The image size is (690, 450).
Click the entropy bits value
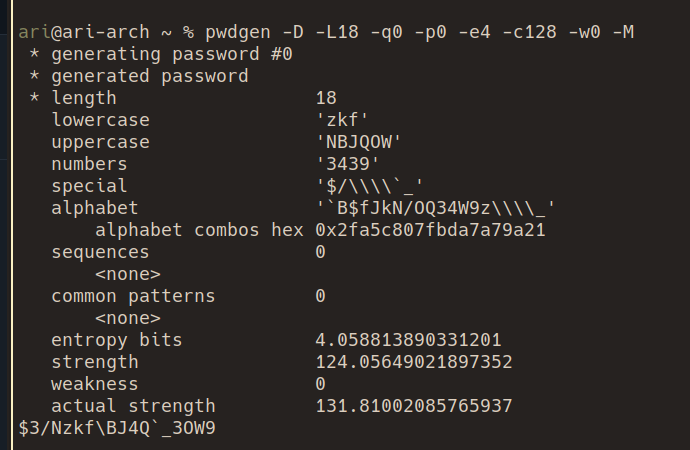408,340
